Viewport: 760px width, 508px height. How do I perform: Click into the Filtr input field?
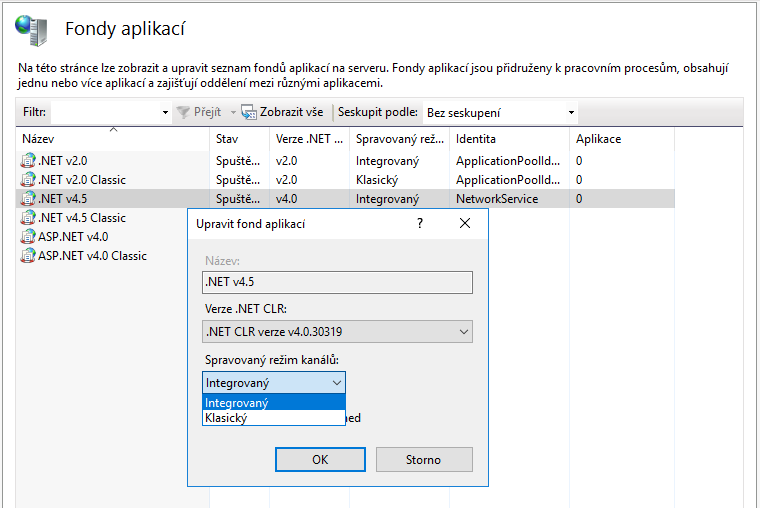[x=106, y=112]
